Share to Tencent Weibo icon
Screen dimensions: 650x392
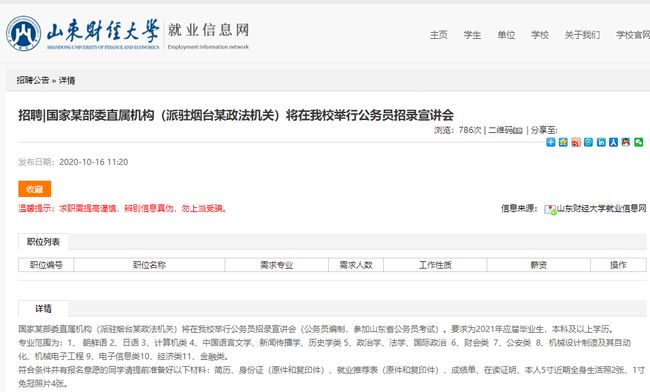[588, 142]
